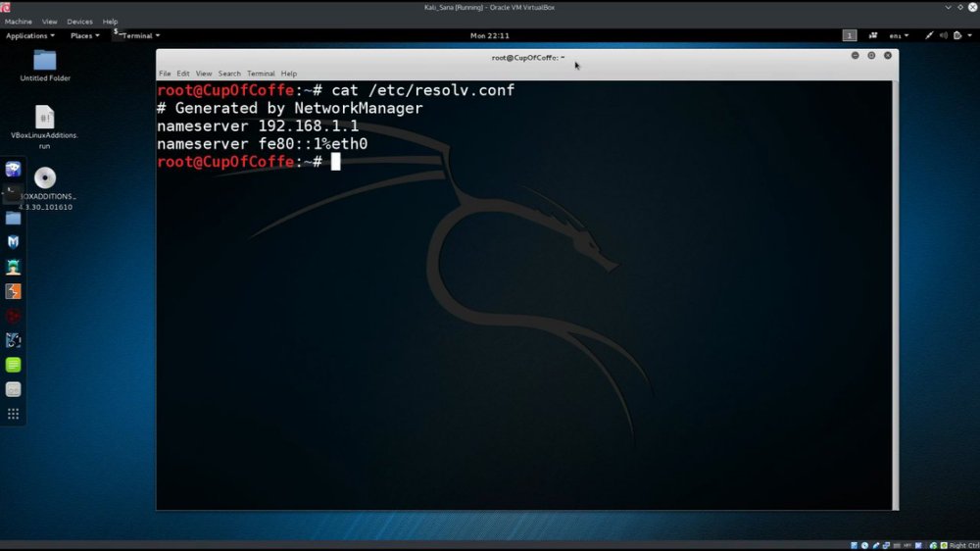980x551 pixels.
Task: Click the network pen icon in top panel
Action: coord(929,35)
